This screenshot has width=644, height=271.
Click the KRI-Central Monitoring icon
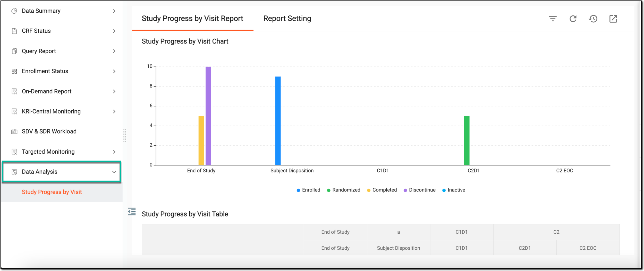coord(14,111)
